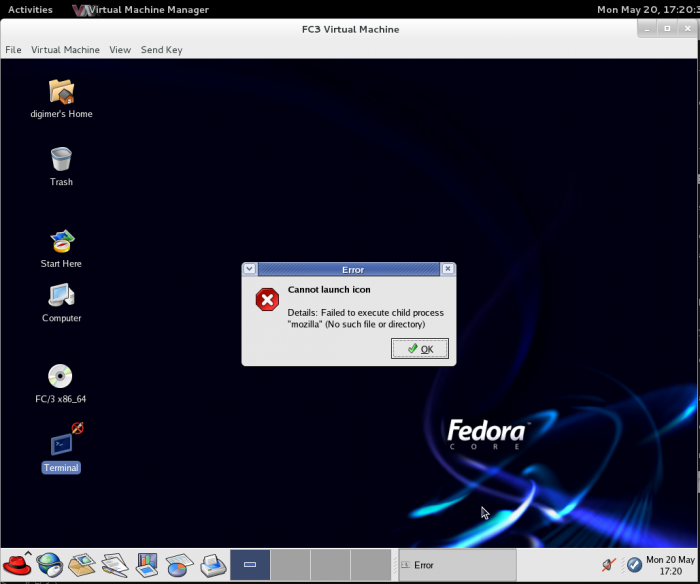Launch the Terminal desktop icon
Screen dimensions: 700x584
61,445
